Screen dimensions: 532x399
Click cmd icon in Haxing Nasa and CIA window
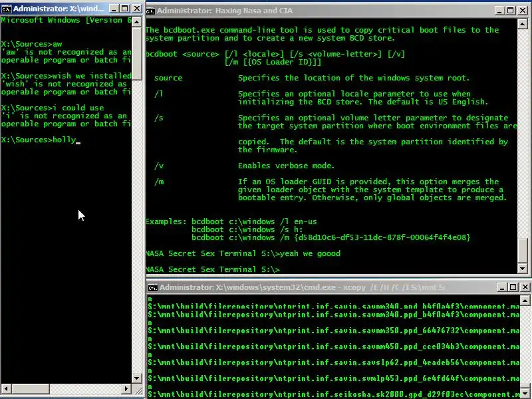[150, 11]
